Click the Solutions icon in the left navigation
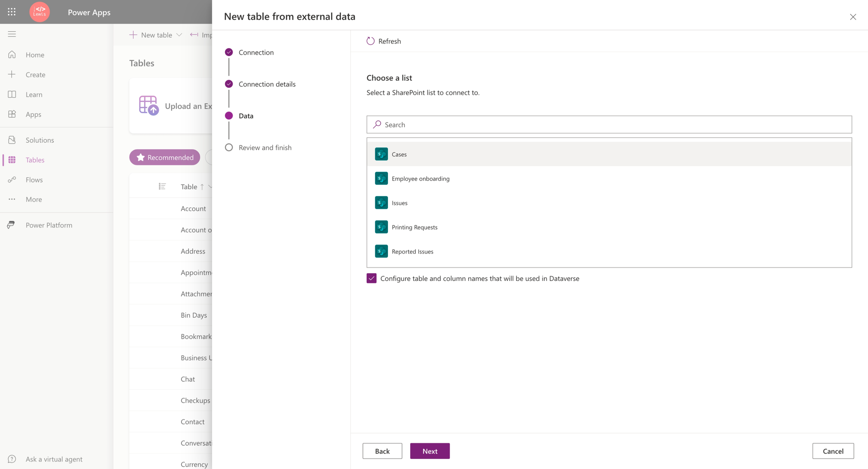This screenshot has width=868, height=469. coord(12,140)
